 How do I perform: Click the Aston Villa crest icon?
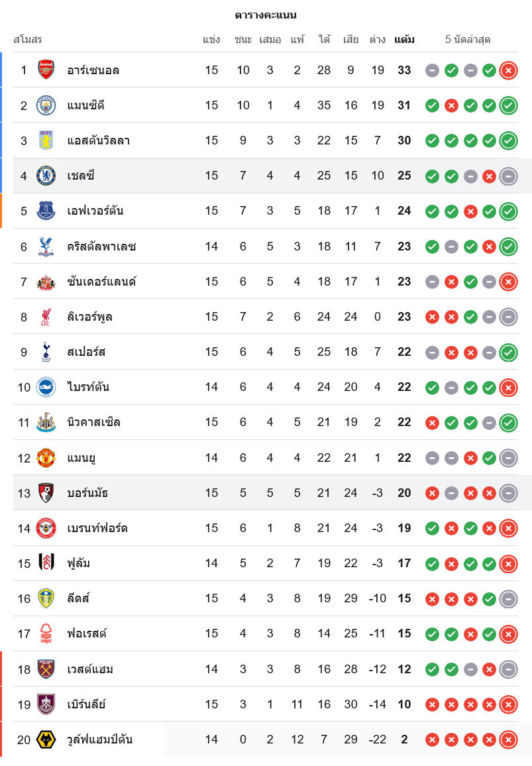coord(46,140)
